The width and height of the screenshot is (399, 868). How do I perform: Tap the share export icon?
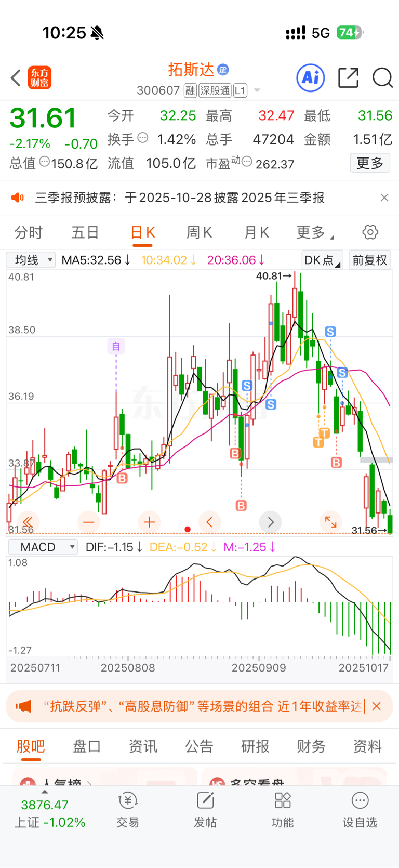pos(348,78)
